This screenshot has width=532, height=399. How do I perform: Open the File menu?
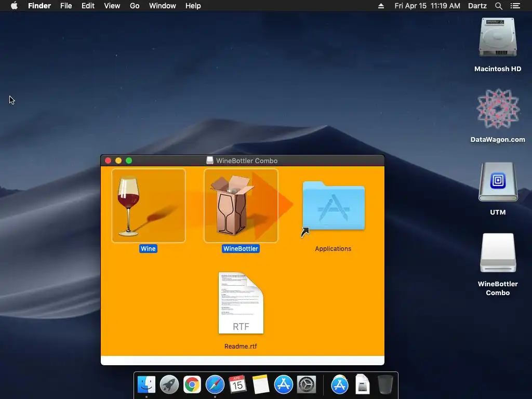66,6
